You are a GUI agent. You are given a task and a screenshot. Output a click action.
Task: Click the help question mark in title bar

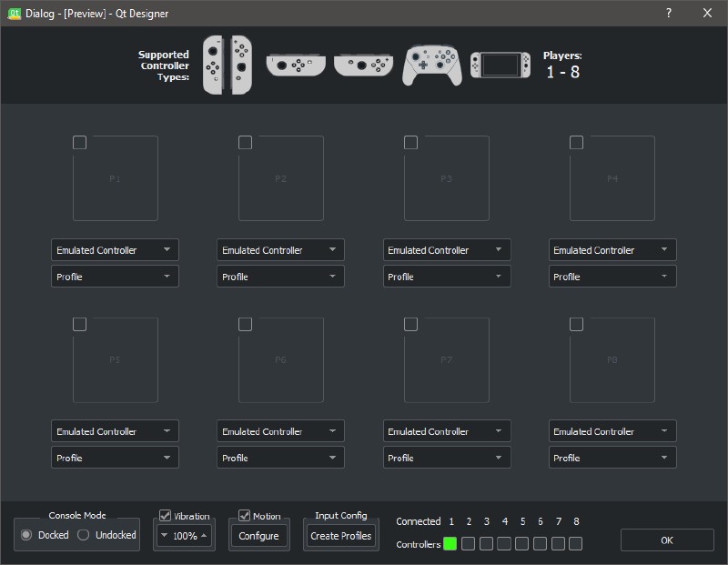669,14
